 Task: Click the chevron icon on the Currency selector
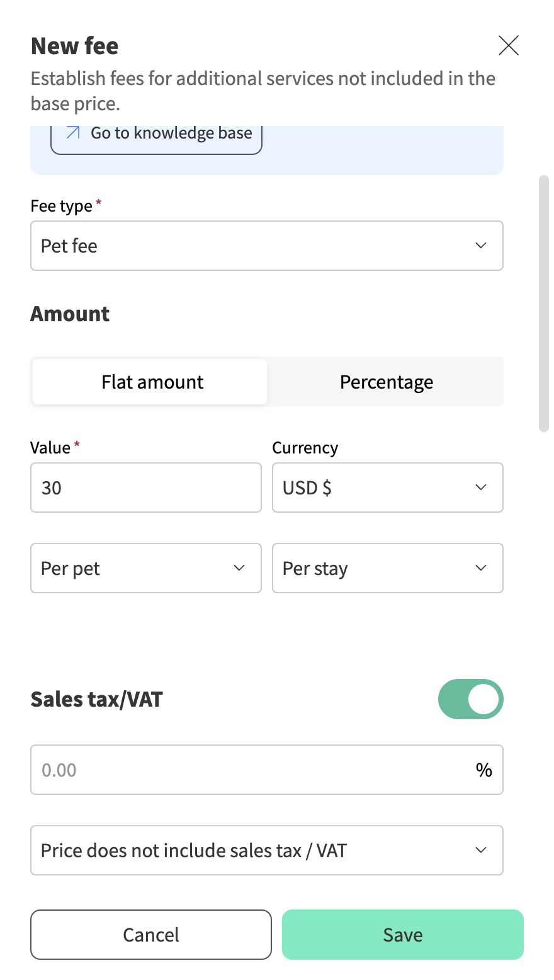pyautogui.click(x=481, y=487)
